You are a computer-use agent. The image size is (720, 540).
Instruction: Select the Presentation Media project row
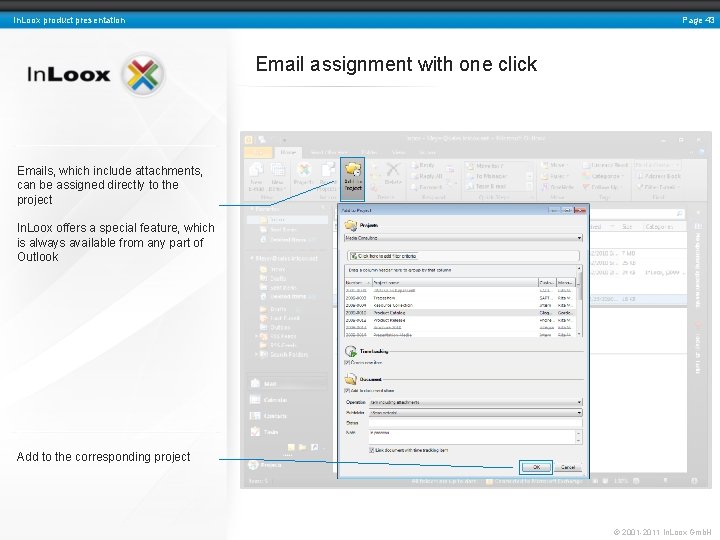460,335
